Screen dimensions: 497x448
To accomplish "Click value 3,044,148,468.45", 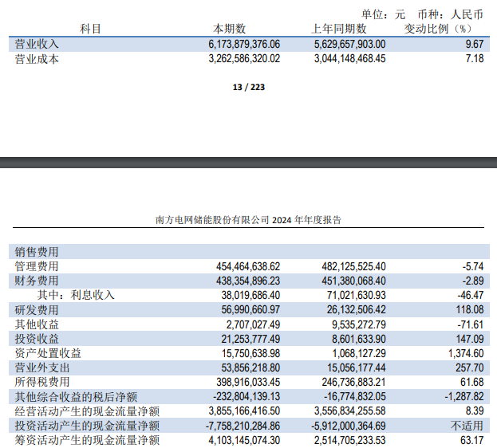I will click(350, 59).
